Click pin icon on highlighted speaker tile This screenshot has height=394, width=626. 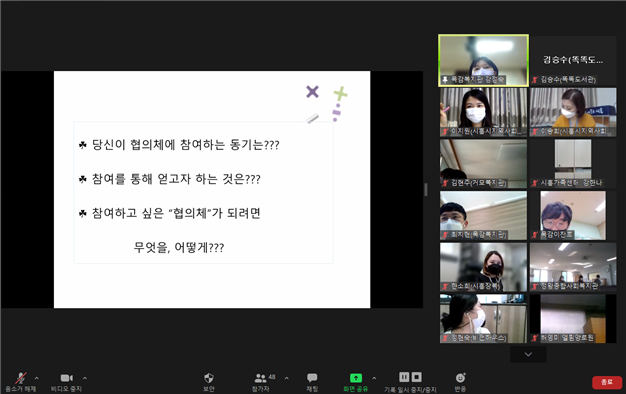pyautogui.click(x=445, y=80)
